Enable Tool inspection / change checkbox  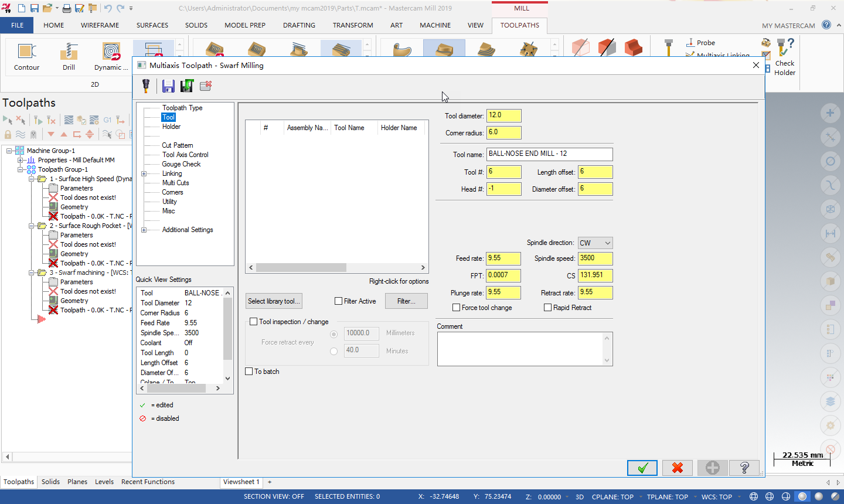point(254,322)
